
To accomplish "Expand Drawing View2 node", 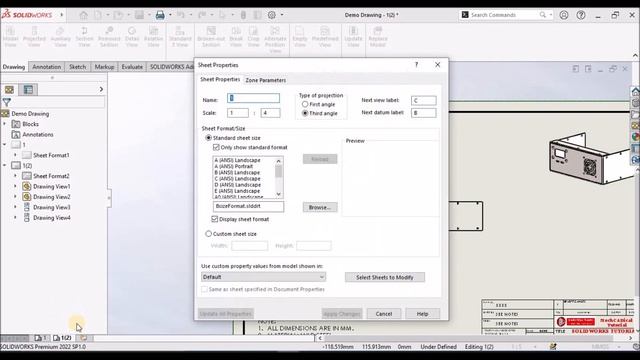I will (16, 197).
